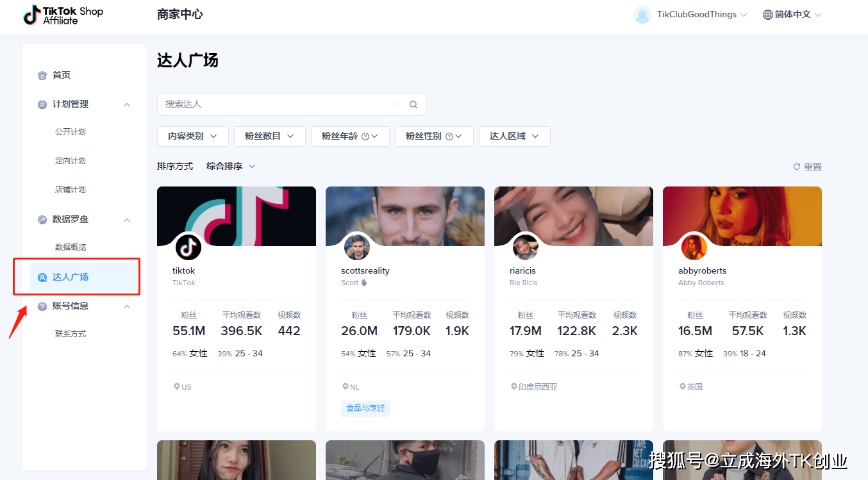This screenshot has width=868, height=480.
Task: Click the location pin beside 英国
Action: tap(682, 387)
